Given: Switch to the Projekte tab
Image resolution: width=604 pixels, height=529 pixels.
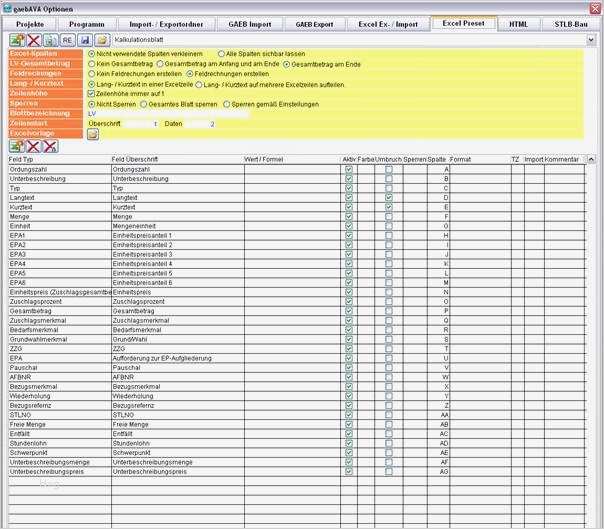Looking at the screenshot, I should (x=30, y=24).
